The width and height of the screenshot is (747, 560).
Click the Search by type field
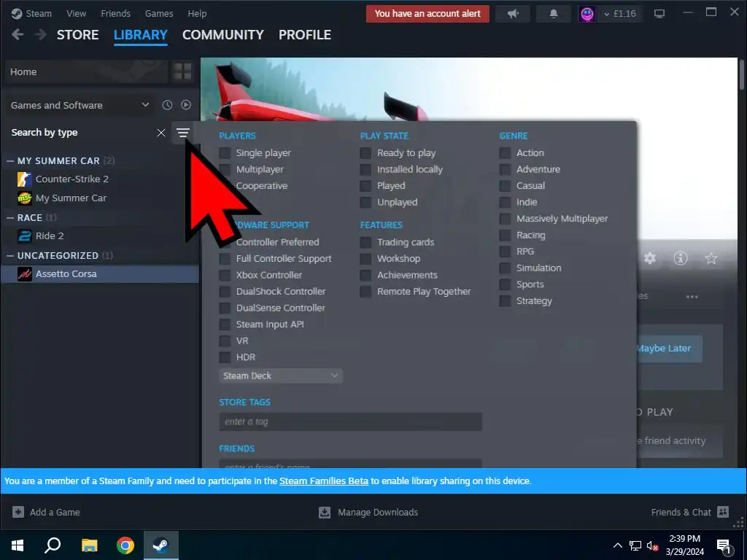81,133
